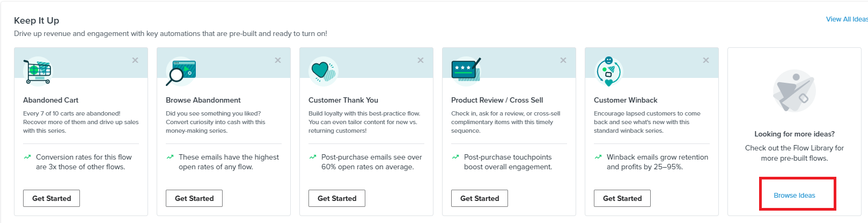Dismiss the Product Review / Cross Sell card
868x223 pixels.
point(563,60)
